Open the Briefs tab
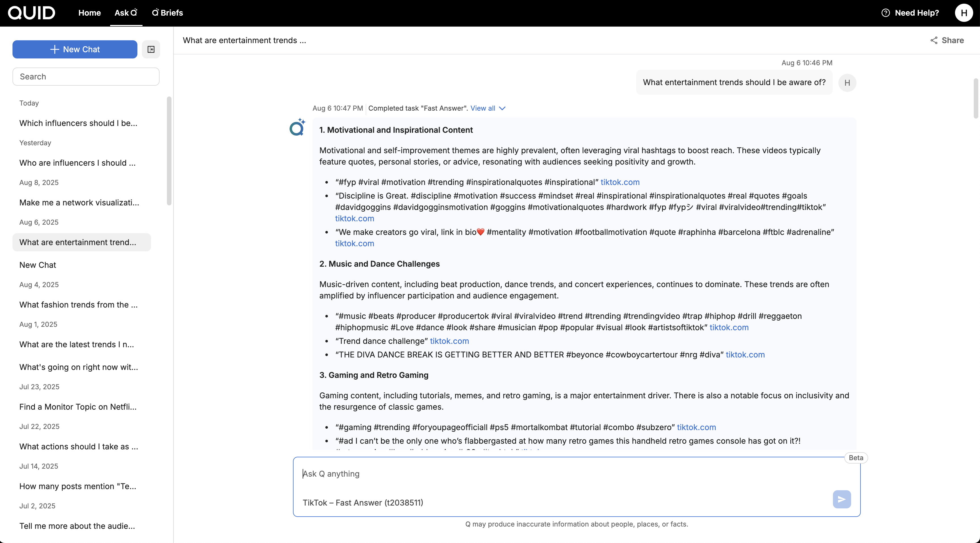Screen dimensions: 980x543 click(x=167, y=13)
